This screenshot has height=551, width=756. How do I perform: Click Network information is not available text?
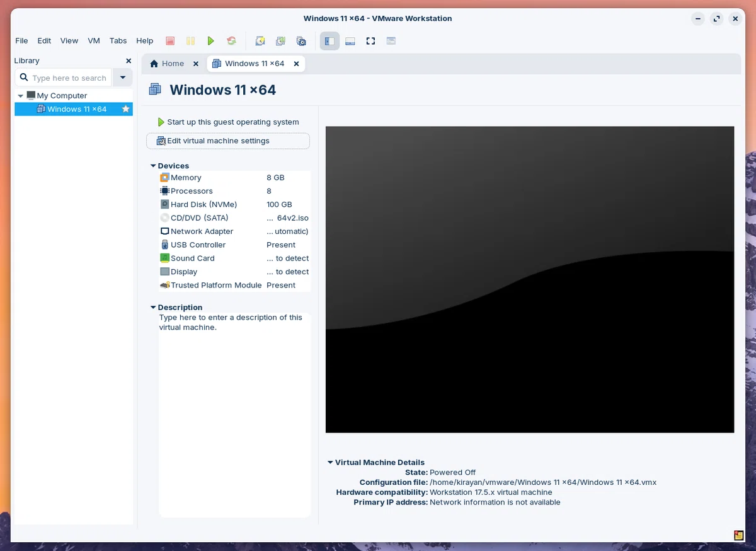[x=495, y=502]
